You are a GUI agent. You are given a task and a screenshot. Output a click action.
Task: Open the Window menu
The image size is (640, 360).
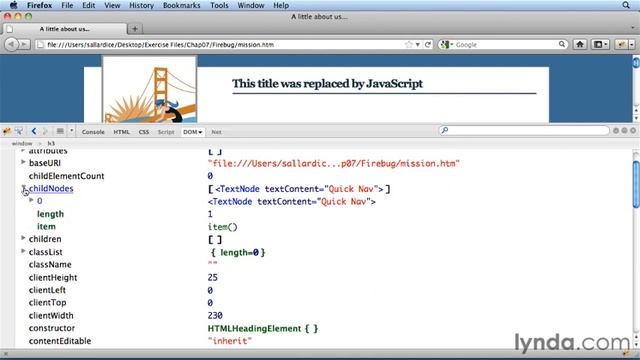(251, 5)
